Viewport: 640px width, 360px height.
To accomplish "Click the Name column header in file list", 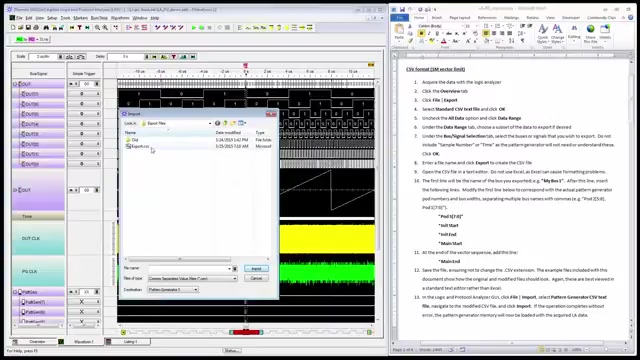I will (x=169, y=133).
